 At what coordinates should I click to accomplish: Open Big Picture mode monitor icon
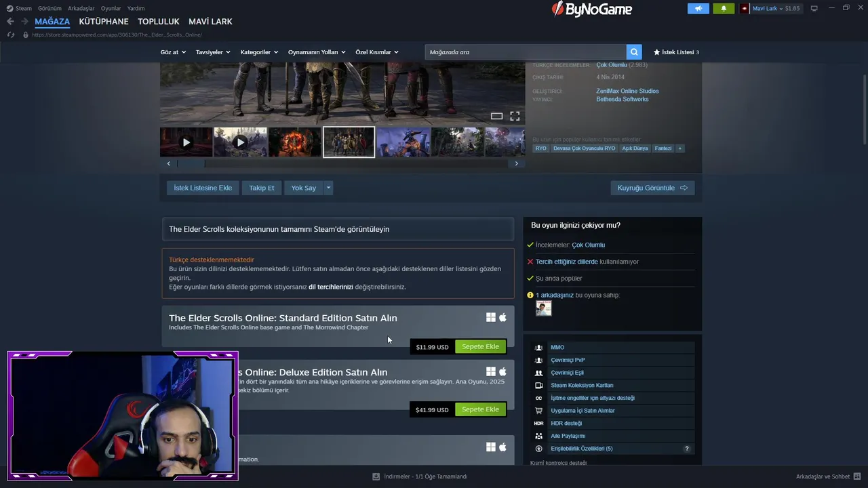click(814, 9)
